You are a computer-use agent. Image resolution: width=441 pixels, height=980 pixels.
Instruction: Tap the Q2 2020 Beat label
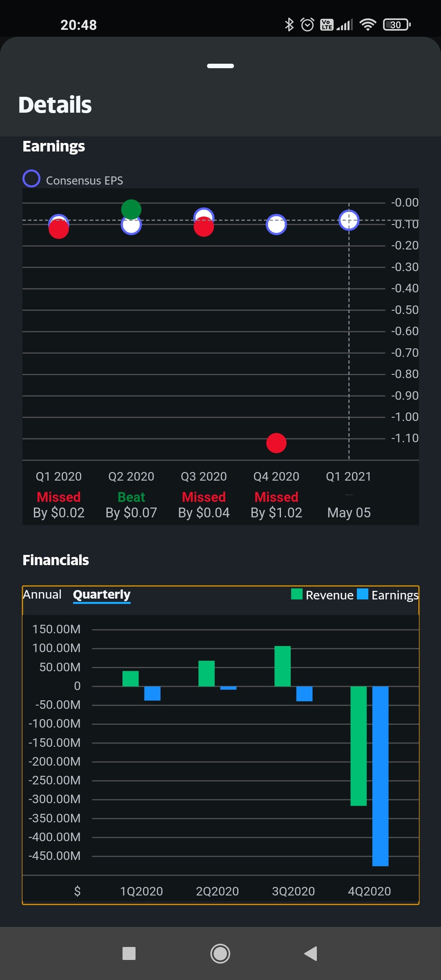pos(131,497)
